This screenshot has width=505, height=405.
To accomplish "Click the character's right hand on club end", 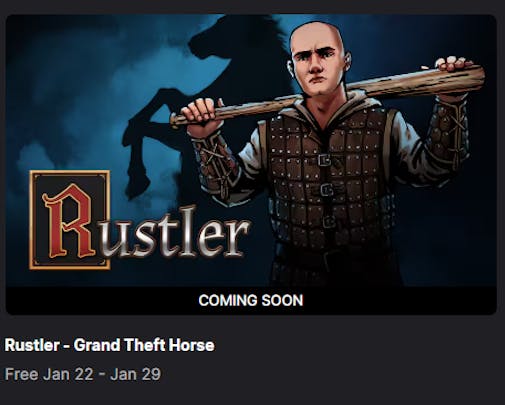I will (x=455, y=64).
